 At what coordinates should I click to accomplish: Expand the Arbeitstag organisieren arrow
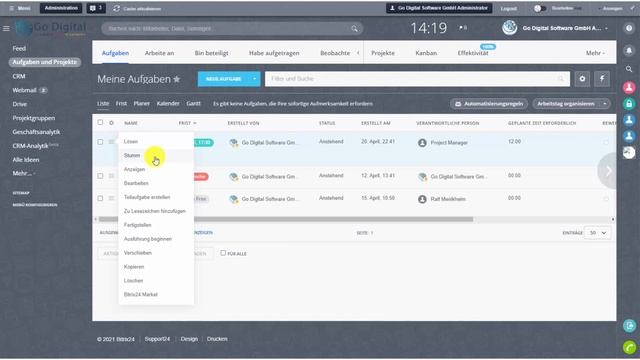(605, 104)
